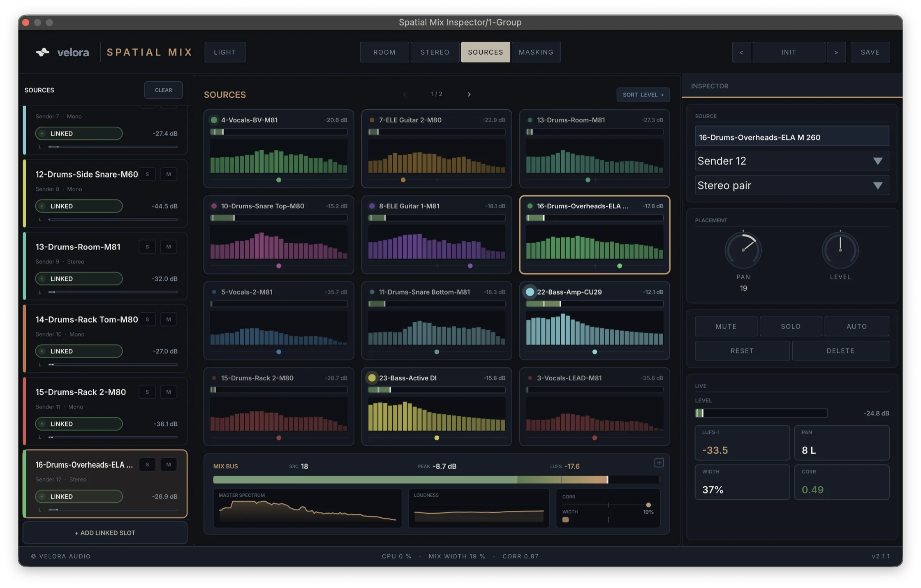Open the Sender 12 dropdown

pyautogui.click(x=791, y=161)
